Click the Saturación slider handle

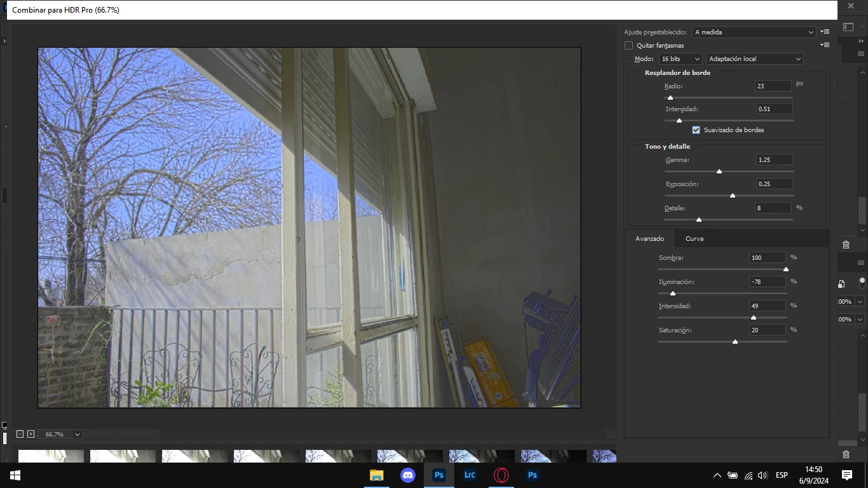pyautogui.click(x=735, y=341)
